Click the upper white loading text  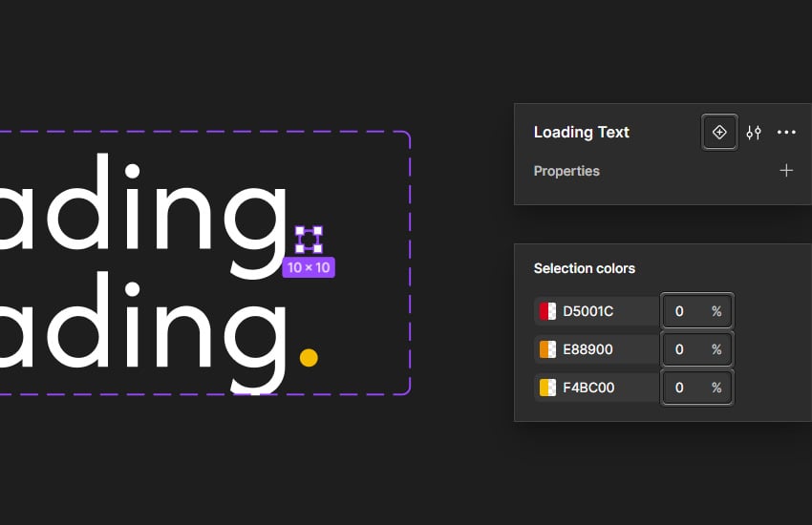click(x=142, y=215)
